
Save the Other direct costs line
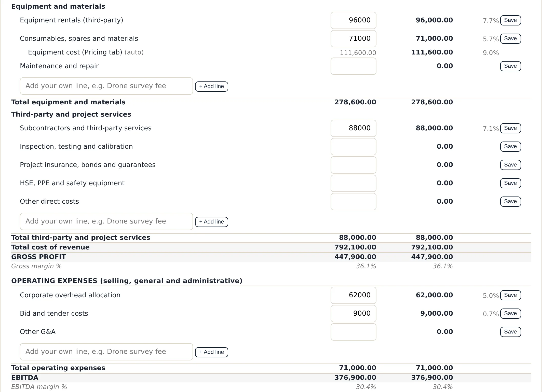510,202
